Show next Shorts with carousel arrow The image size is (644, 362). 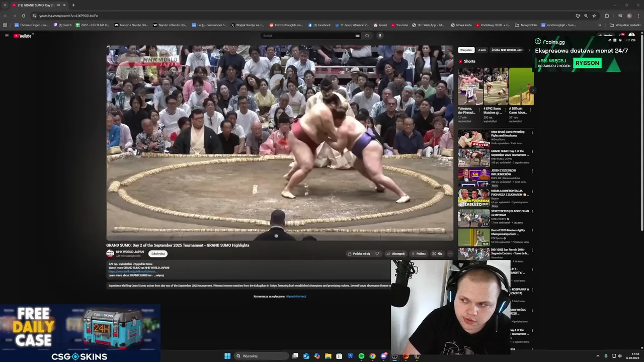[x=532, y=90]
